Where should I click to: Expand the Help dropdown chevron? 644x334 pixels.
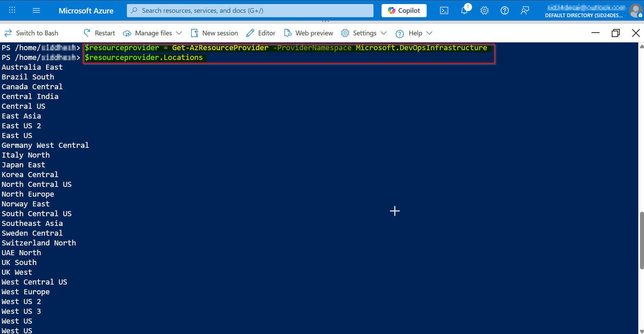tap(429, 33)
